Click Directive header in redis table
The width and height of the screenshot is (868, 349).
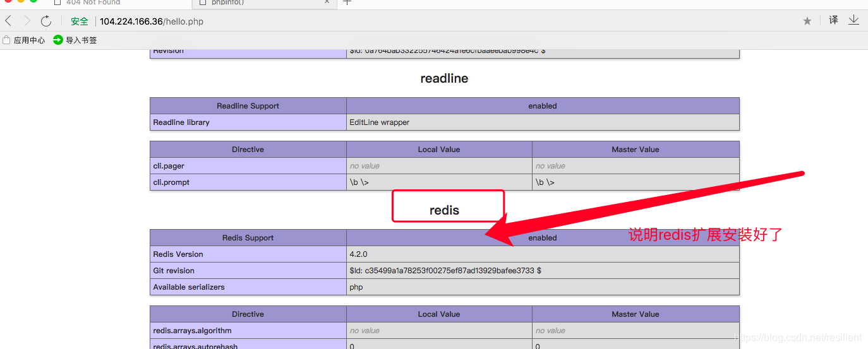tap(248, 314)
